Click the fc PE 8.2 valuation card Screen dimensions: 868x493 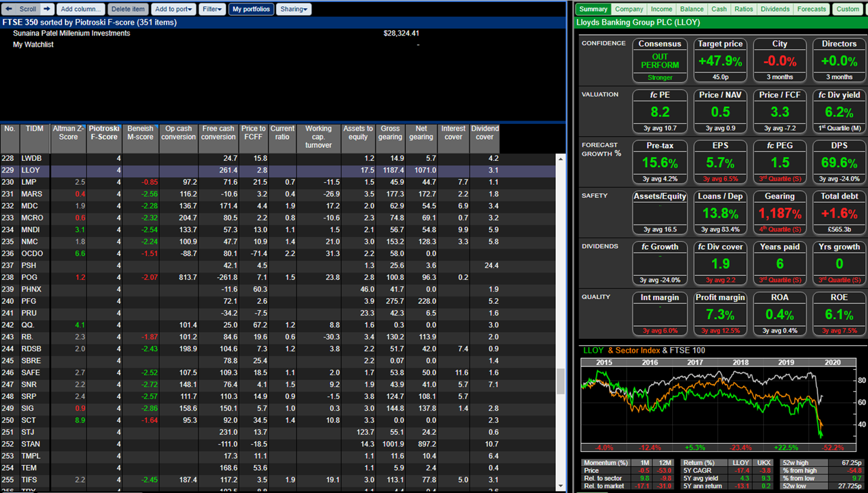point(660,111)
